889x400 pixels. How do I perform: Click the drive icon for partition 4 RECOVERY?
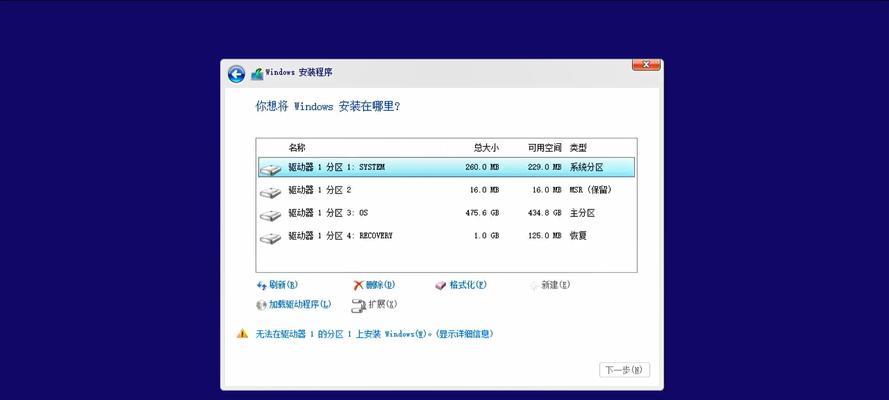tap(270, 238)
